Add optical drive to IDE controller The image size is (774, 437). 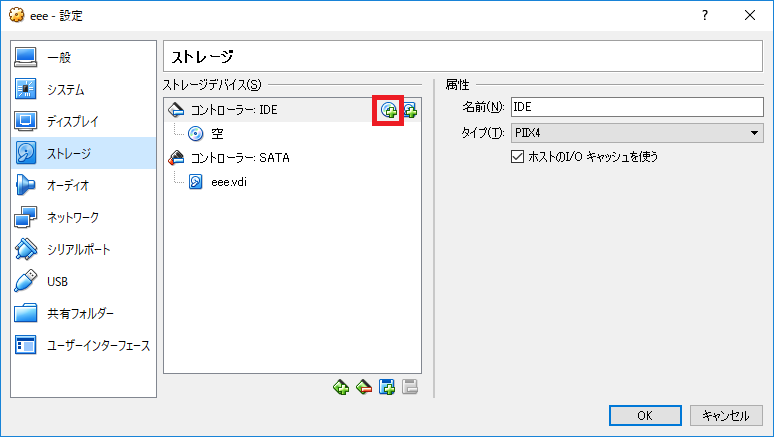coord(388,110)
